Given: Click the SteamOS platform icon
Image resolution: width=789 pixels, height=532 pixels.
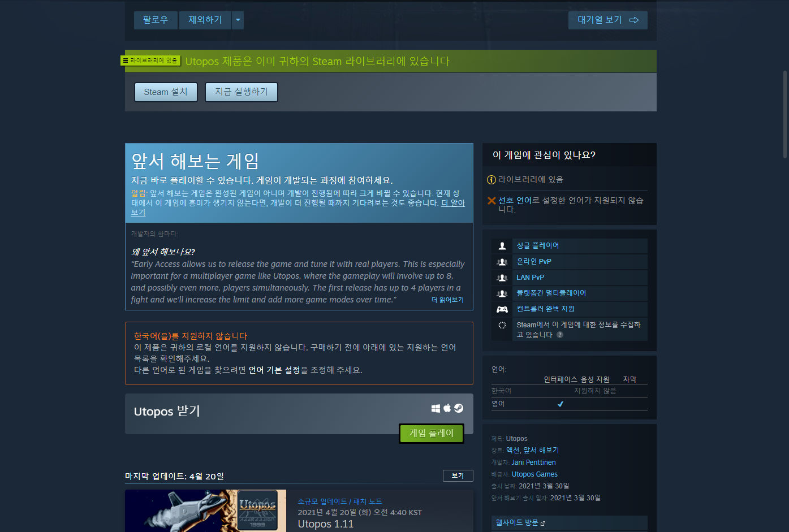Looking at the screenshot, I should [x=459, y=408].
